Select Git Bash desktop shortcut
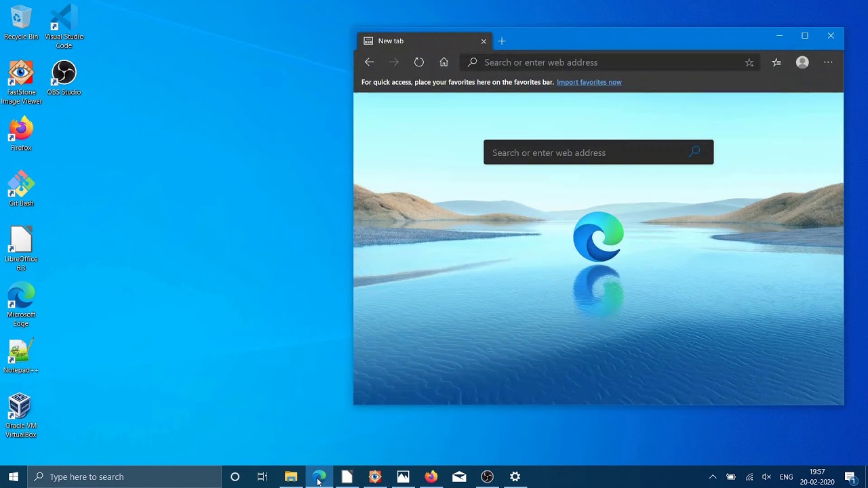 (21, 189)
